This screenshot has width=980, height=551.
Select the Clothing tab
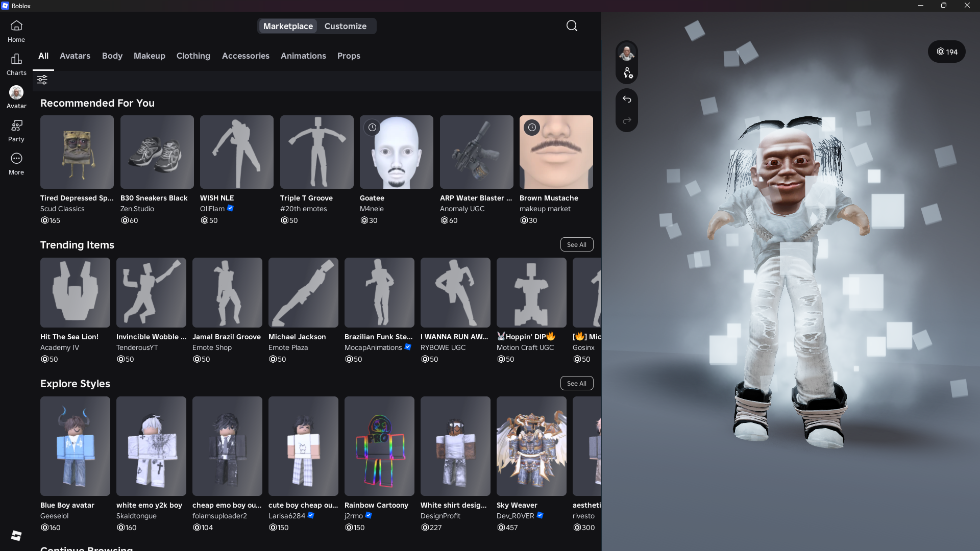pyautogui.click(x=193, y=56)
